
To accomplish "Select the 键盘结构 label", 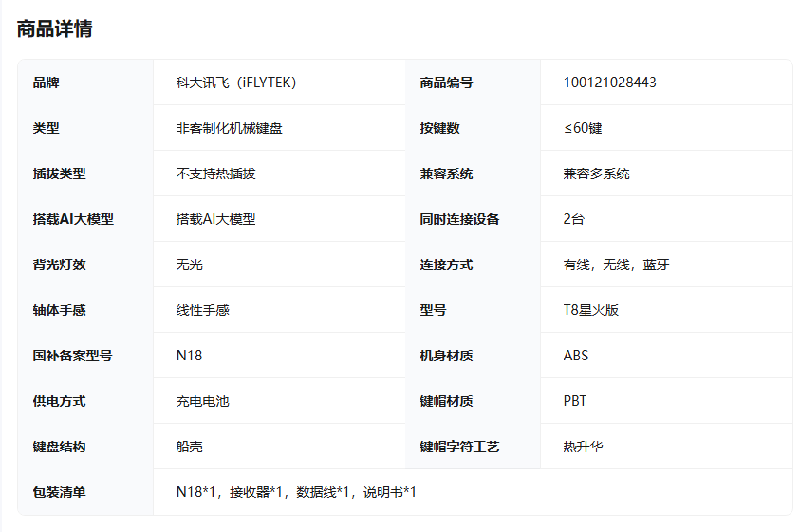I will click(x=59, y=447).
